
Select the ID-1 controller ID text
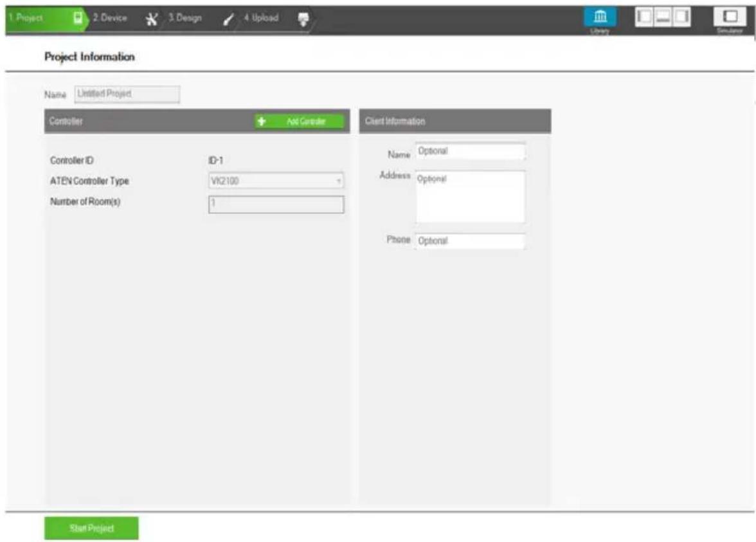tap(215, 161)
